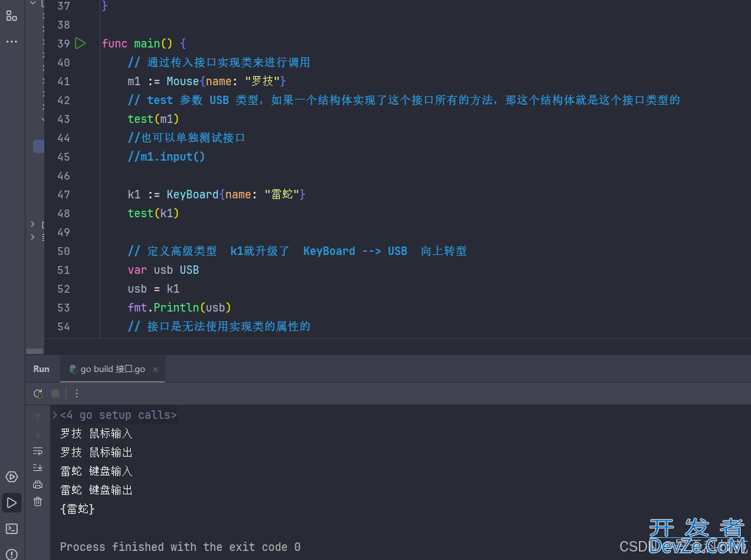Click the test(m1) call
751x560 pixels.
tap(154, 119)
